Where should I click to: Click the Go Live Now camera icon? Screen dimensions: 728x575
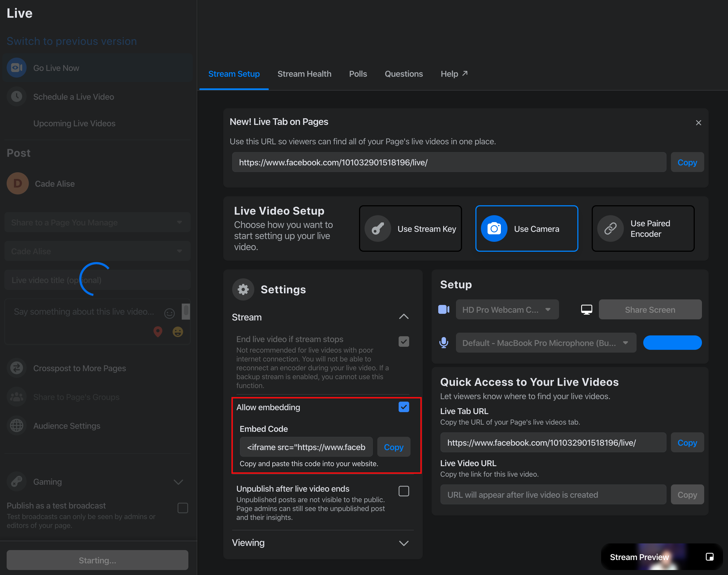17,68
